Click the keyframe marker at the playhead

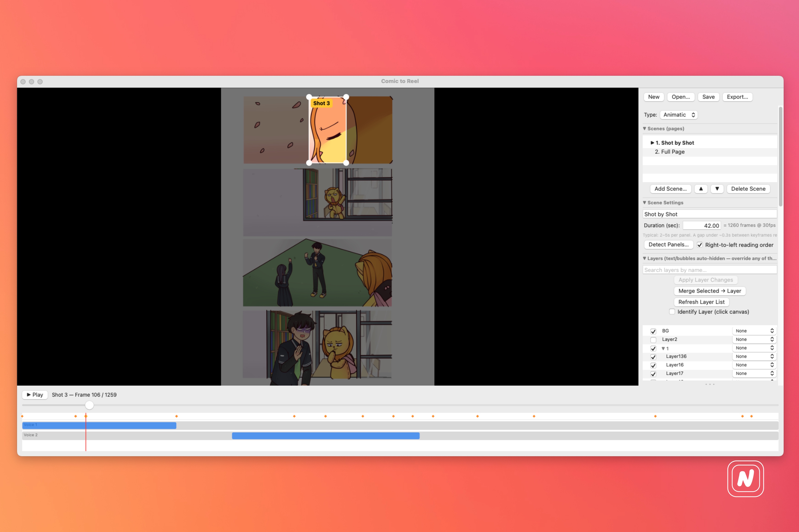86,416
